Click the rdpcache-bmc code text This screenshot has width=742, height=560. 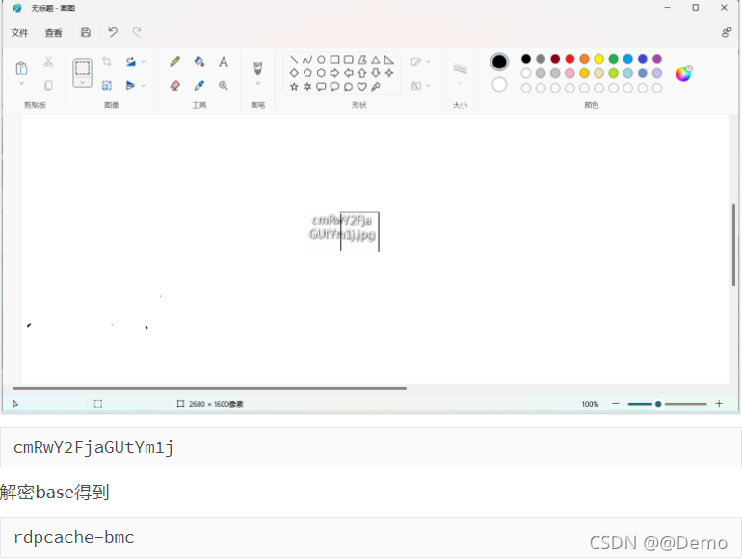[x=74, y=537]
